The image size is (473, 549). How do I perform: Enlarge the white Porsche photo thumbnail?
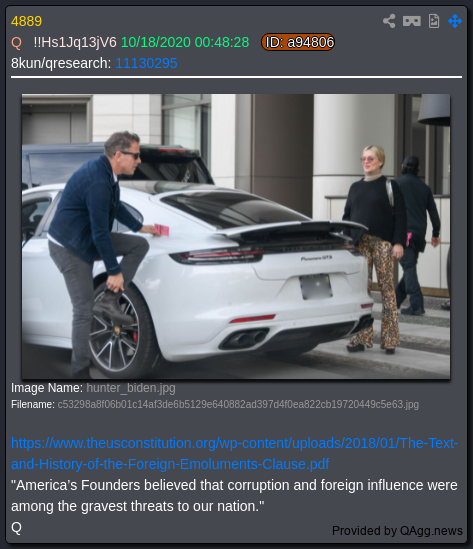click(x=236, y=236)
